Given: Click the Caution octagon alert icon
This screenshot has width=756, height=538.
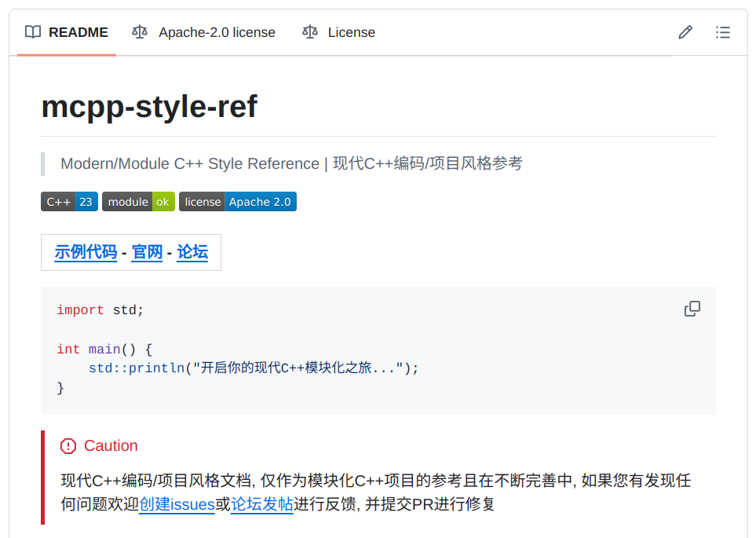Looking at the screenshot, I should (68, 446).
